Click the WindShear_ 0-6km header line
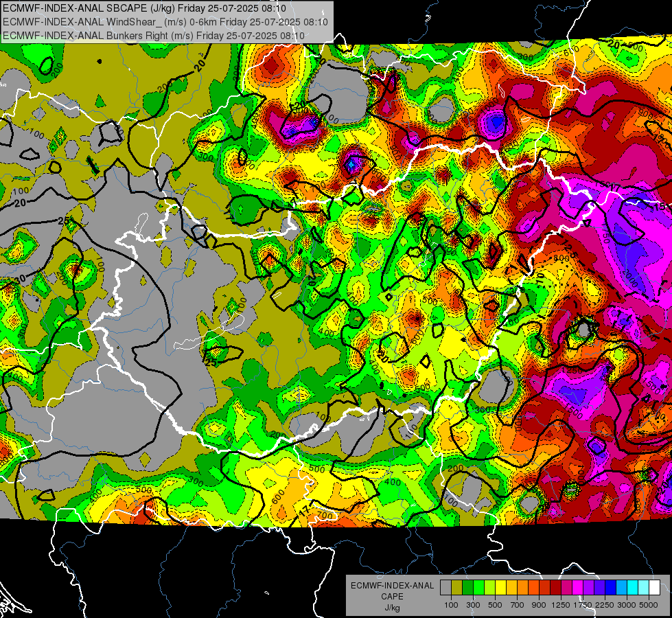The image size is (672, 618). click(165, 22)
